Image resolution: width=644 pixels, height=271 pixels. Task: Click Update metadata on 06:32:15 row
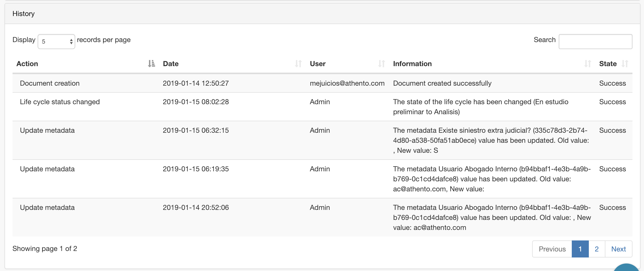[47, 130]
